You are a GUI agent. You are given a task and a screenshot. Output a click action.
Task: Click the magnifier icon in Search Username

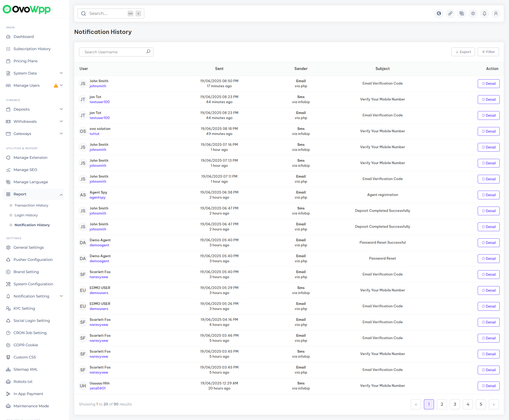coord(148,52)
